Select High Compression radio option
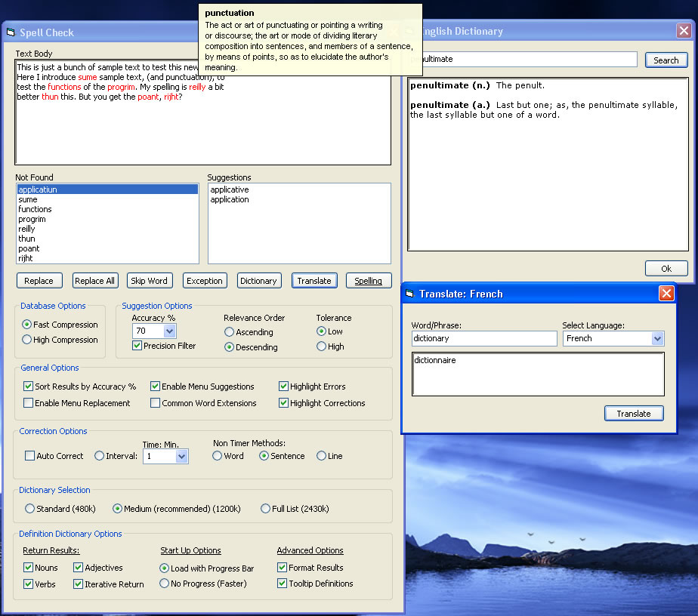 27,340
